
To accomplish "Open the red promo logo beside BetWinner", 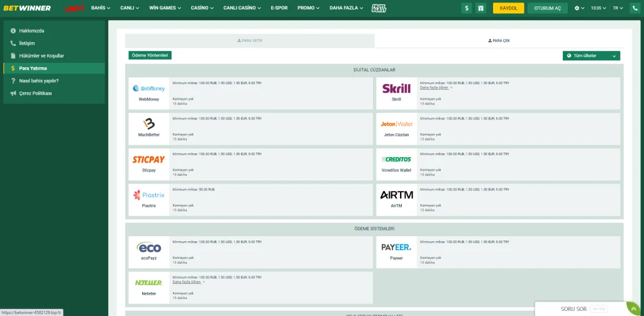I will [75, 8].
